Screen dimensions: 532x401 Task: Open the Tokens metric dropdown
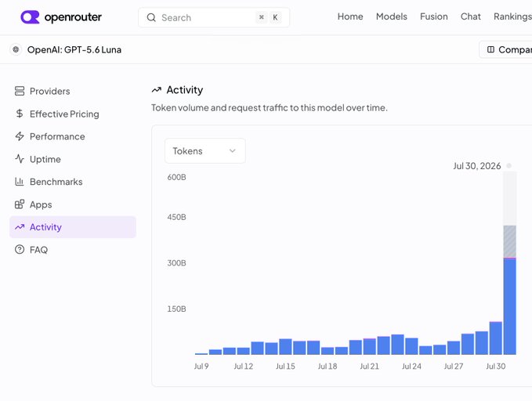pyautogui.click(x=205, y=150)
